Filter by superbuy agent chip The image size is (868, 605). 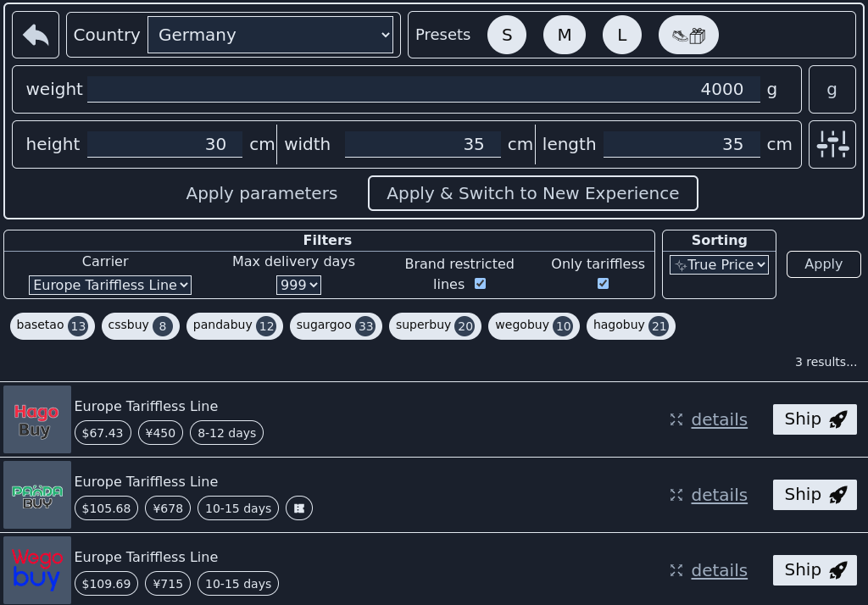pos(435,325)
